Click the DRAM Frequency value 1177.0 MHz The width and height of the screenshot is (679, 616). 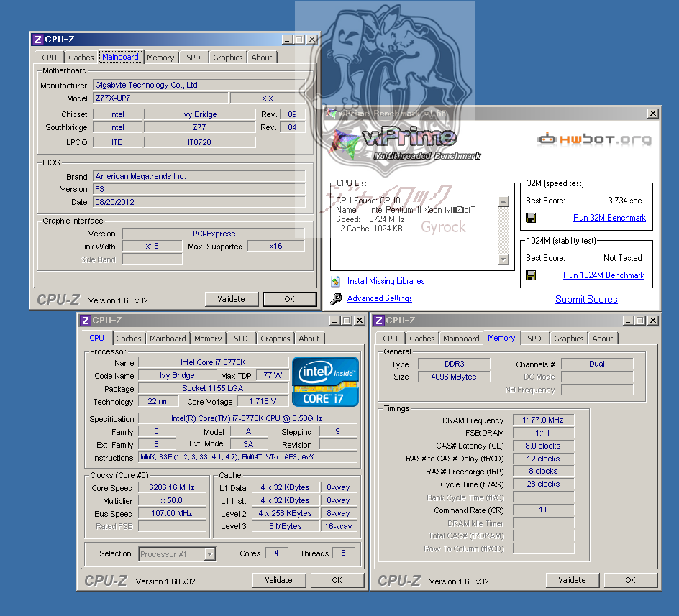[544, 420]
